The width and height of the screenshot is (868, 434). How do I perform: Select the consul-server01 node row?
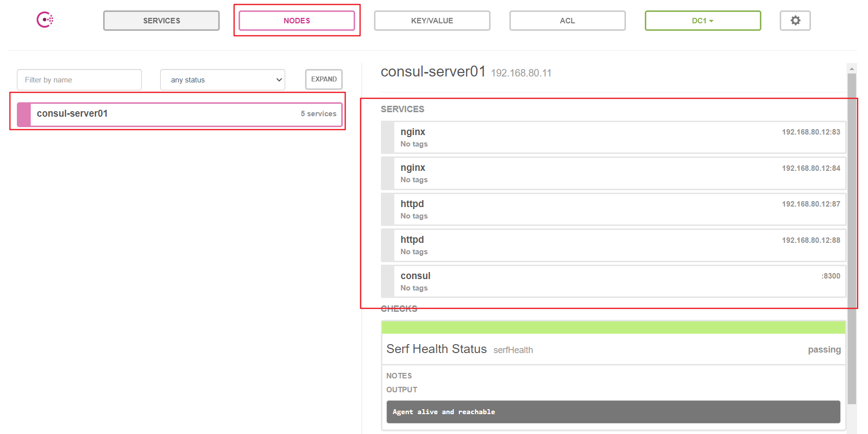(180, 114)
